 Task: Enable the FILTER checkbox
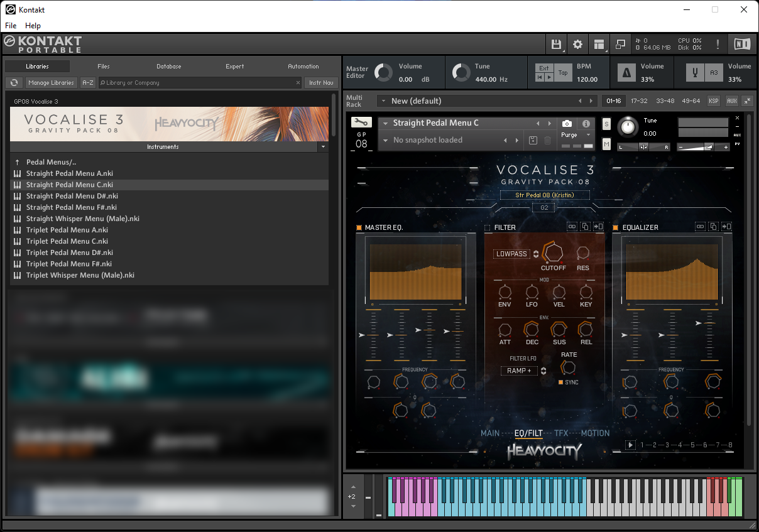tap(488, 227)
